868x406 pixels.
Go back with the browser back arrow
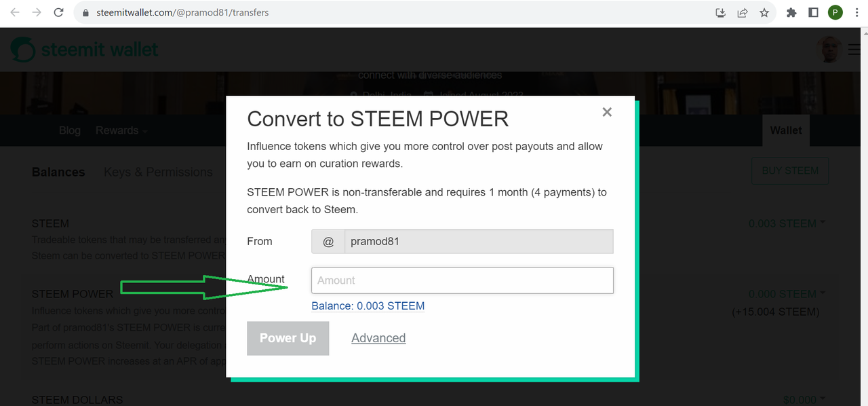click(x=15, y=12)
